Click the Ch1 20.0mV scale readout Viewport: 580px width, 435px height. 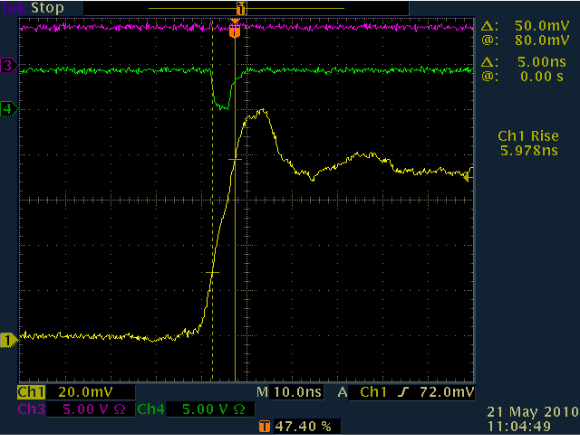(85, 392)
